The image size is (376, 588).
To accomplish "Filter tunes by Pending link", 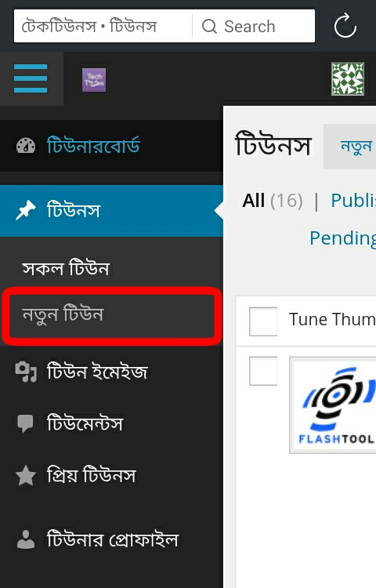I will point(342,238).
